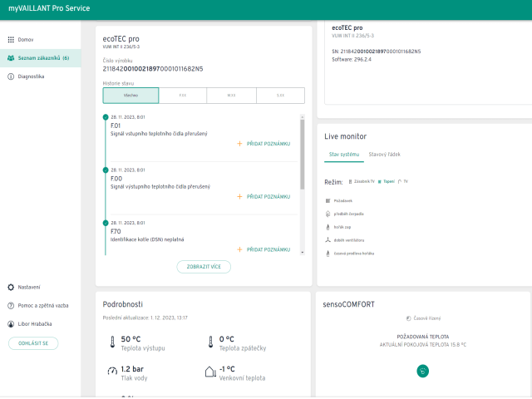Open the Libor Hrabačka profile entry

click(41, 323)
